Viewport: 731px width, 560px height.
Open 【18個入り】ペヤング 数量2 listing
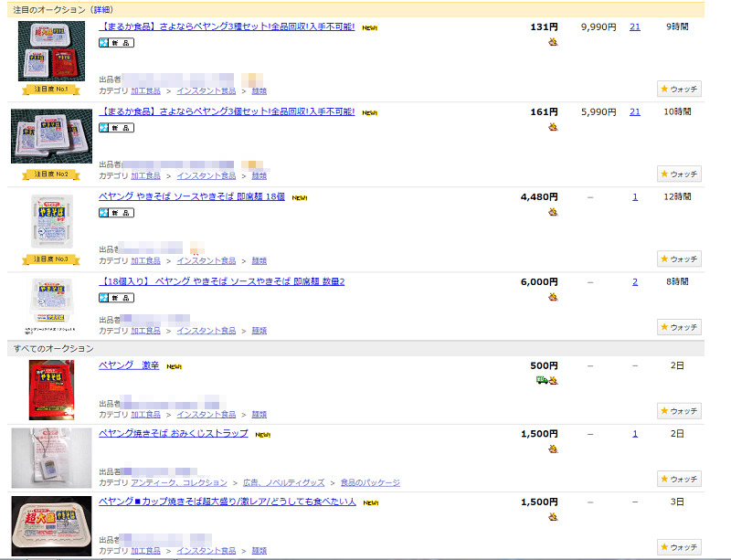click(221, 281)
